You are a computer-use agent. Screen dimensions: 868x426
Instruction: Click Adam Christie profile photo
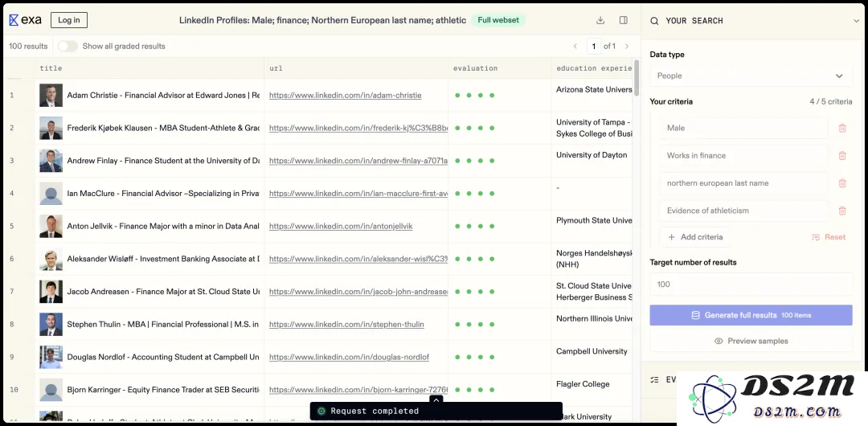tap(51, 96)
